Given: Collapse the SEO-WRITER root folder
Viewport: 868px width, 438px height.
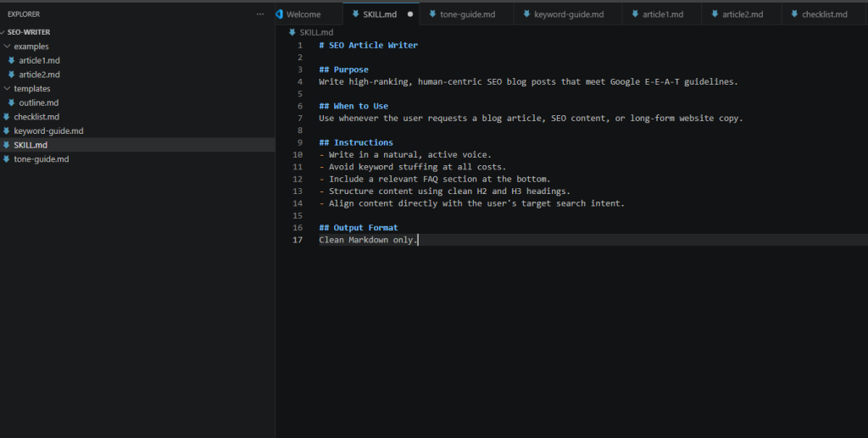Looking at the screenshot, I should (x=3, y=32).
